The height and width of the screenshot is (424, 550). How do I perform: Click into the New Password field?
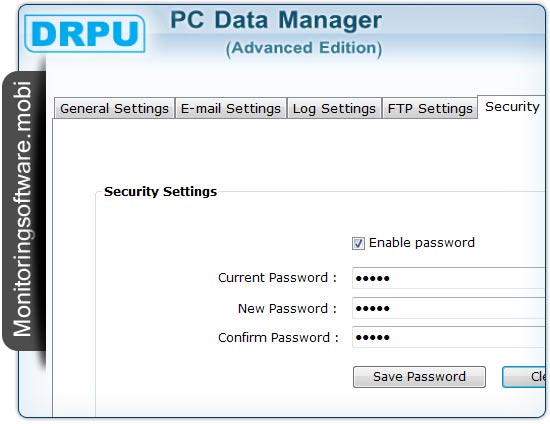449,308
